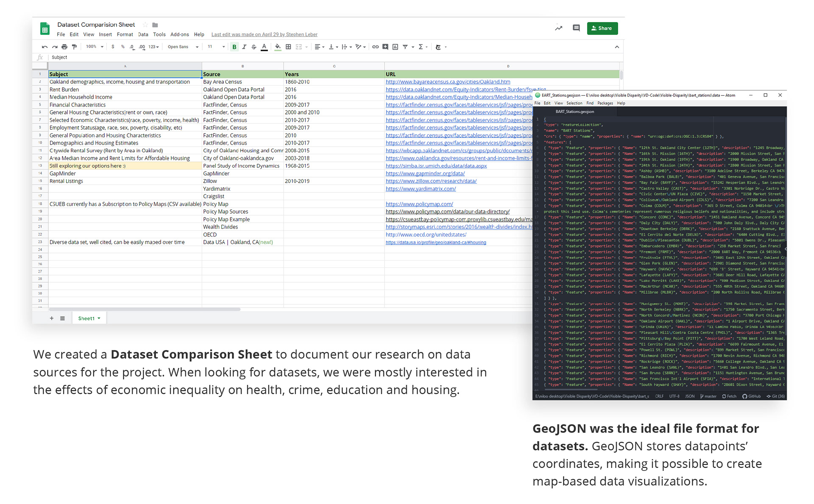Viewport: 814px width, 504px height.
Task: Open the 123 number format dropdown
Action: pos(153,47)
